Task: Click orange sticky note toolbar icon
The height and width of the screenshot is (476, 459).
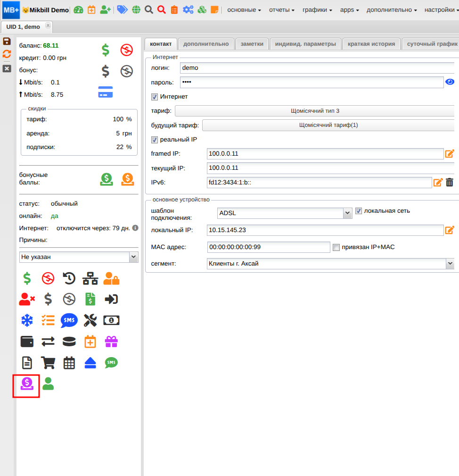Action: [x=214, y=10]
